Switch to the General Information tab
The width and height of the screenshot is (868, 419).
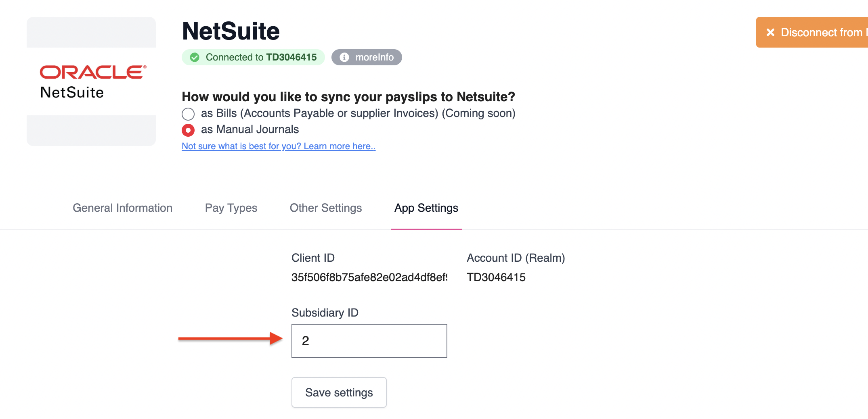coord(122,208)
